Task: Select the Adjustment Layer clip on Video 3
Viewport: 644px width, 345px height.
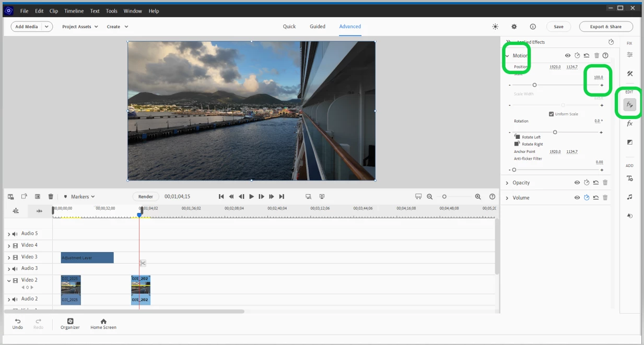Action: 87,258
